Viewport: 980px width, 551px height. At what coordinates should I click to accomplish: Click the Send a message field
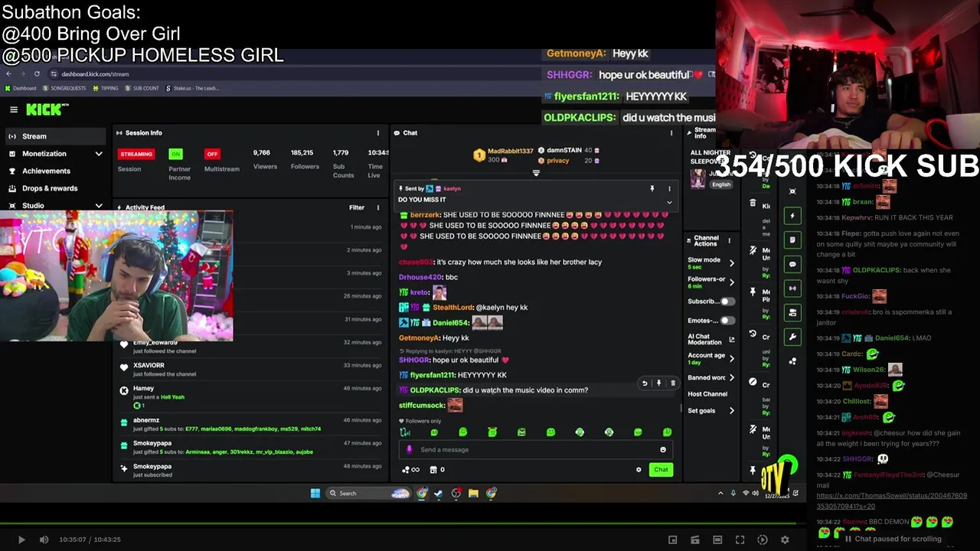[535, 450]
